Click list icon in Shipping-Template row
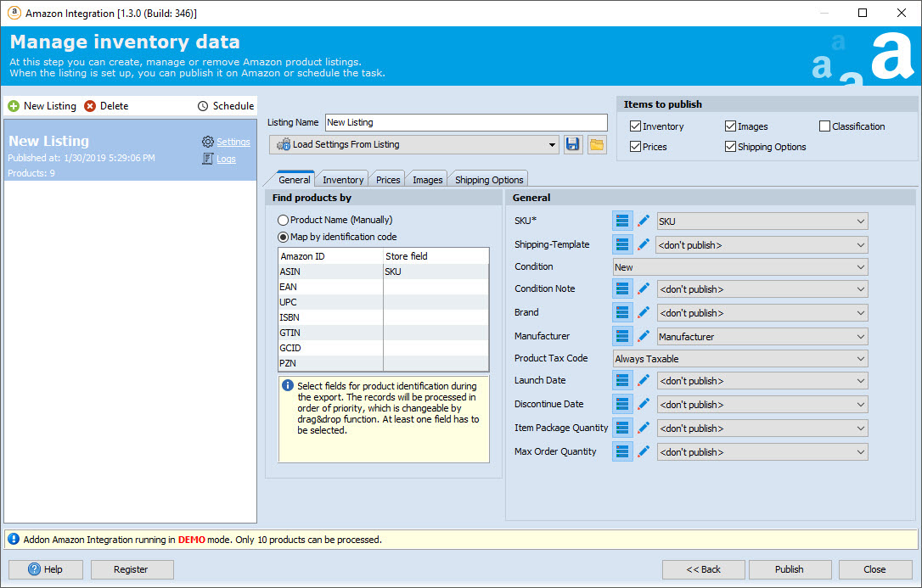The width and height of the screenshot is (922, 588). coord(622,244)
